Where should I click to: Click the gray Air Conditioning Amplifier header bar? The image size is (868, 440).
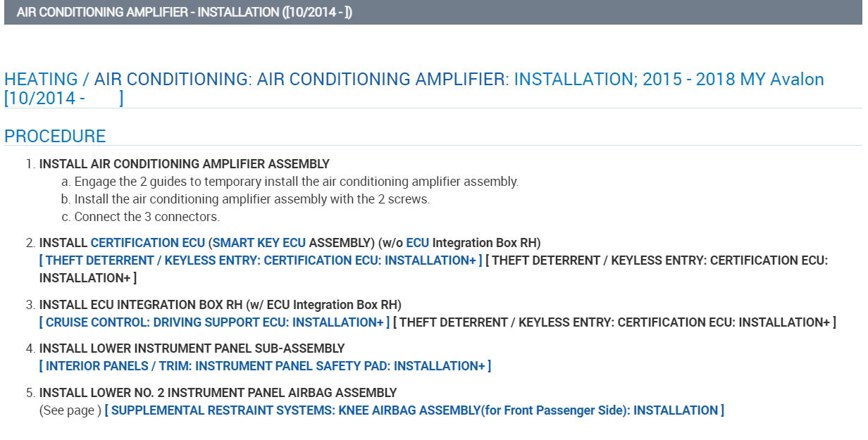click(433, 13)
